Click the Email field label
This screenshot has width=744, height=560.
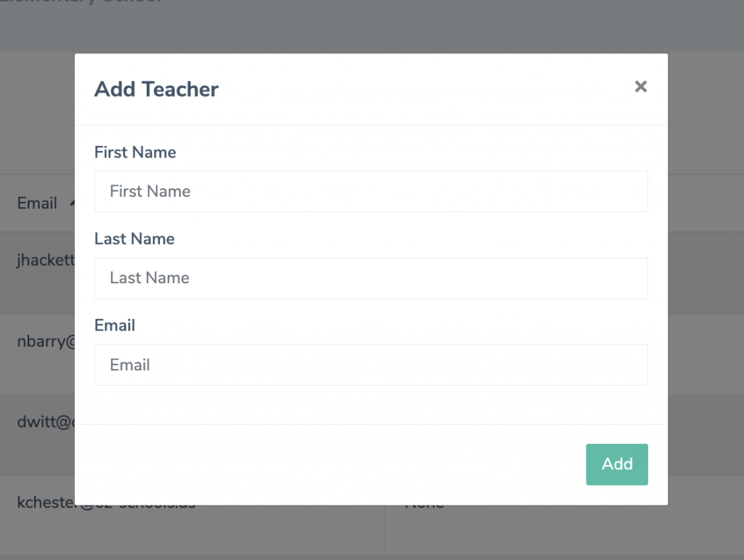[x=114, y=325]
